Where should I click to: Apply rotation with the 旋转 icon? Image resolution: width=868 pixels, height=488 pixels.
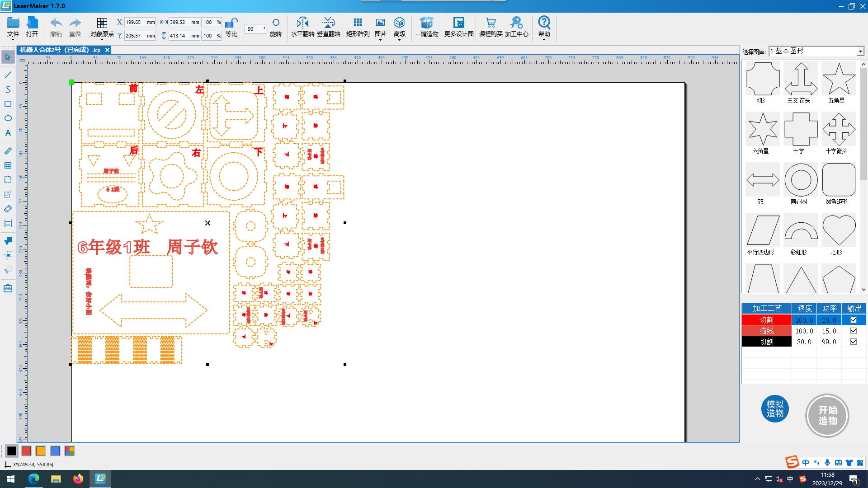pos(276,27)
